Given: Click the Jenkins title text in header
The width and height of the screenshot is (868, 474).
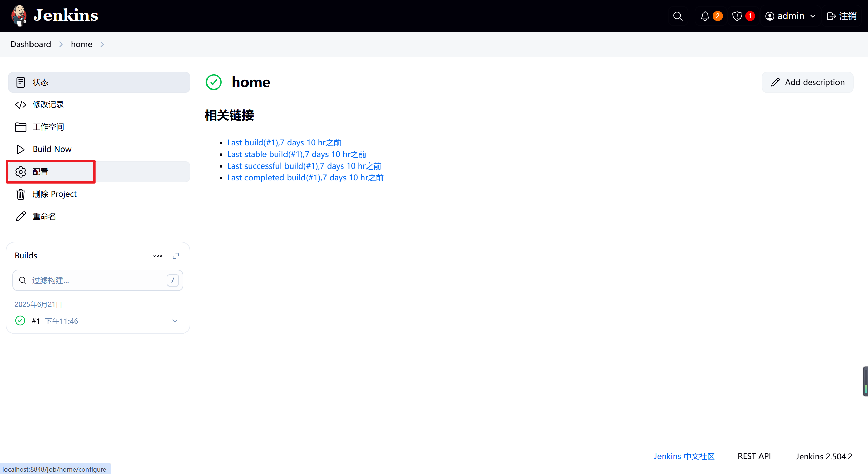Looking at the screenshot, I should 66,16.
